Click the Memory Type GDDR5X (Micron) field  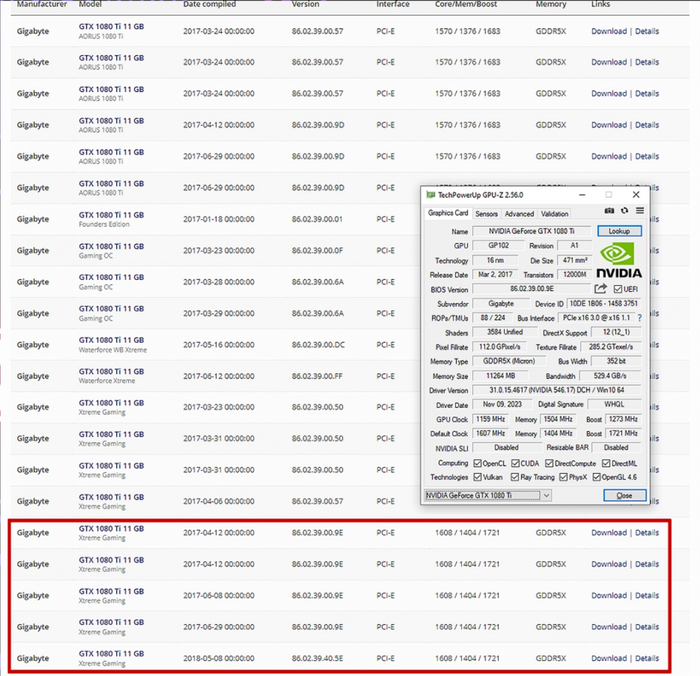(x=508, y=361)
